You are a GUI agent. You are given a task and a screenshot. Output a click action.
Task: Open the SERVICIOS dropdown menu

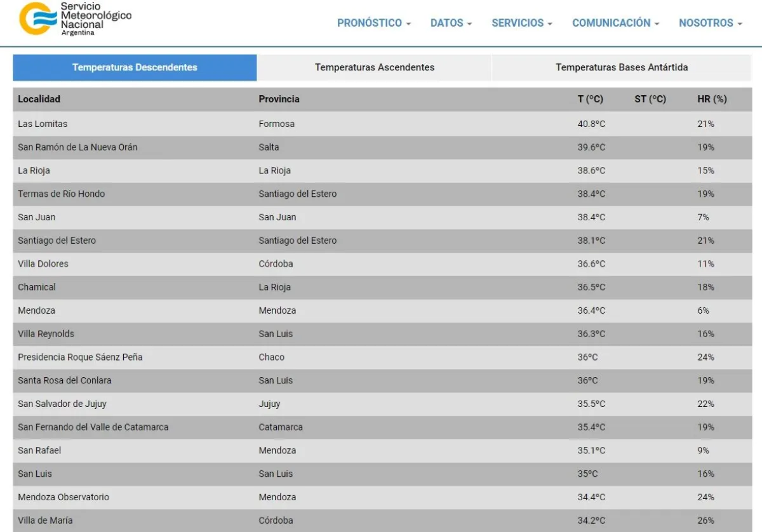(521, 23)
